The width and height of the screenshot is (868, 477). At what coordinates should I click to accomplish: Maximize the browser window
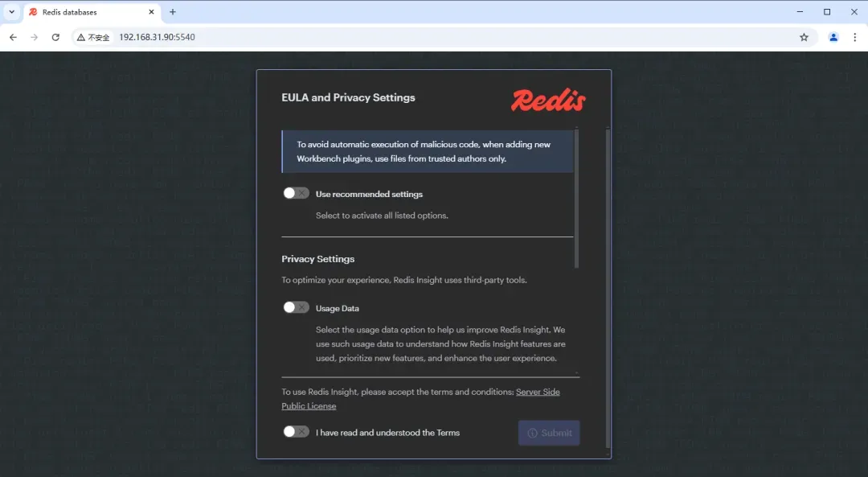point(827,11)
